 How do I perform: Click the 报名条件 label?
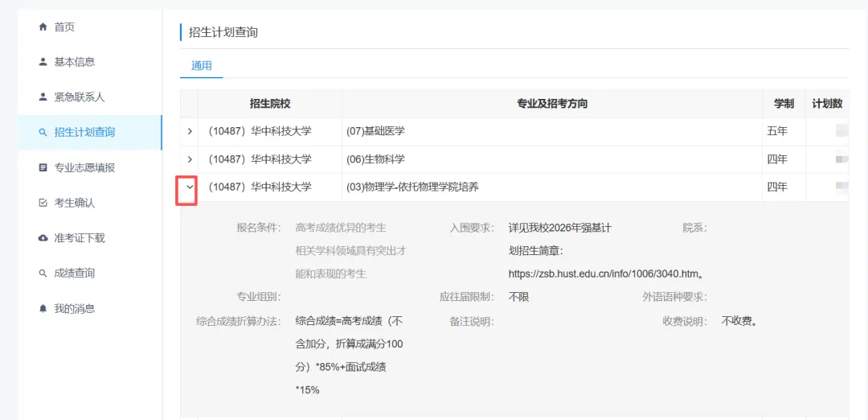pyautogui.click(x=259, y=228)
